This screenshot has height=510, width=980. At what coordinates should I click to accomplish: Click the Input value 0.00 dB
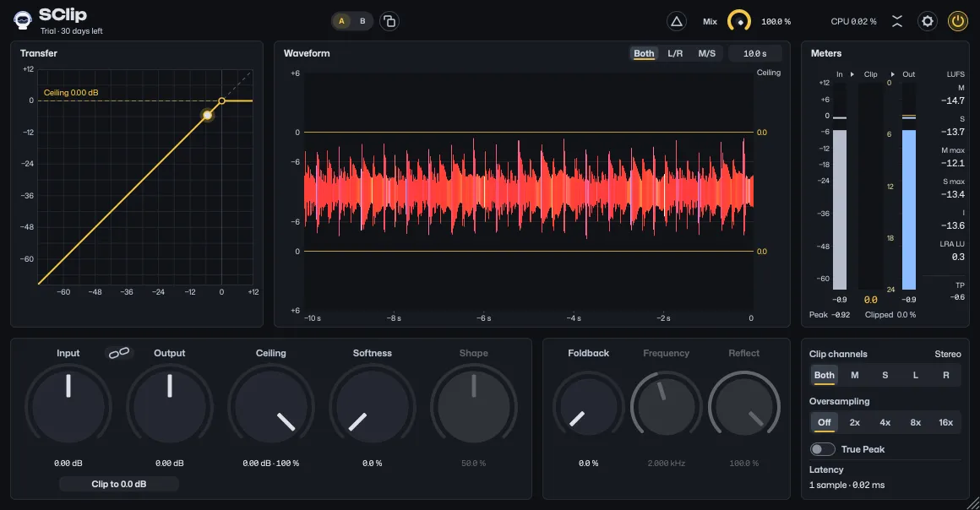68,463
